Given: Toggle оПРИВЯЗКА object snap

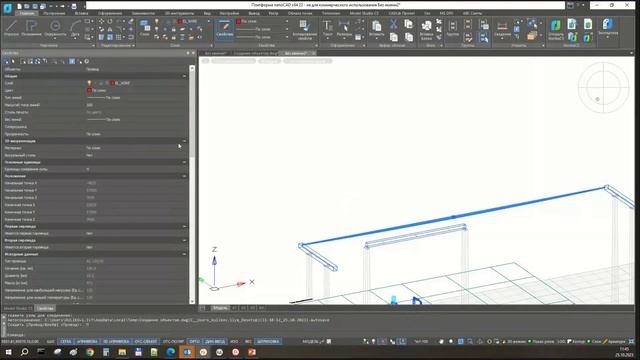Looking at the screenshot, I should 87,341.
